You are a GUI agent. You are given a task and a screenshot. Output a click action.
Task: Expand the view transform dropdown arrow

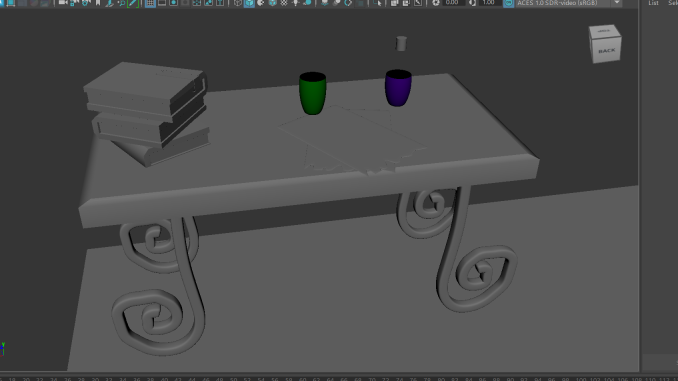pos(617,3)
